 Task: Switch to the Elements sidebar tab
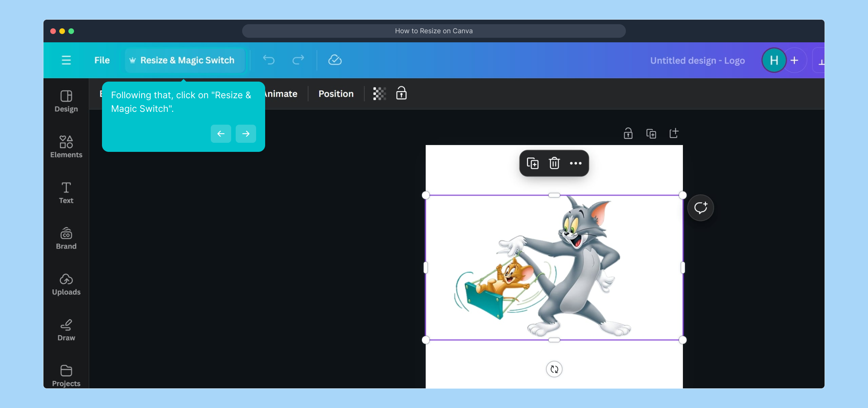tap(66, 147)
